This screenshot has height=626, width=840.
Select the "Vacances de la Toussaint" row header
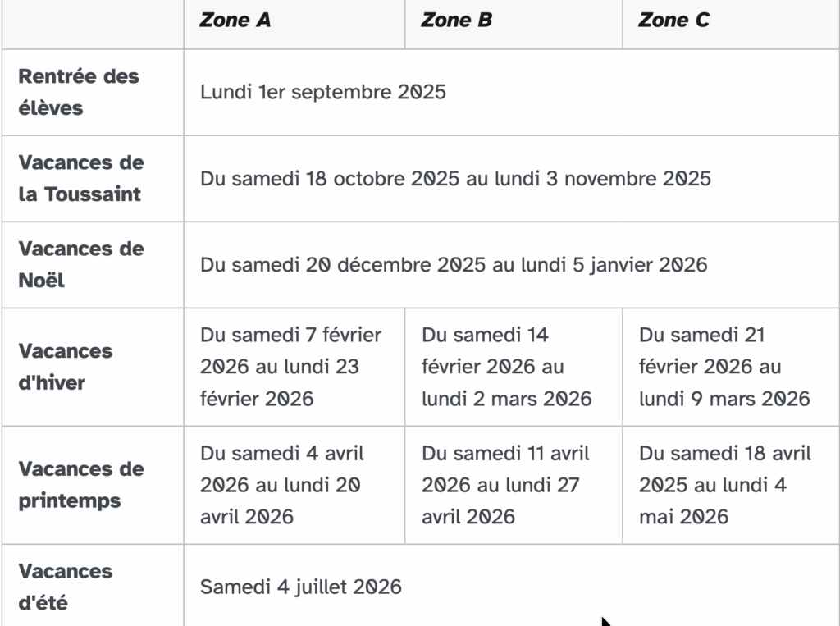click(x=80, y=178)
